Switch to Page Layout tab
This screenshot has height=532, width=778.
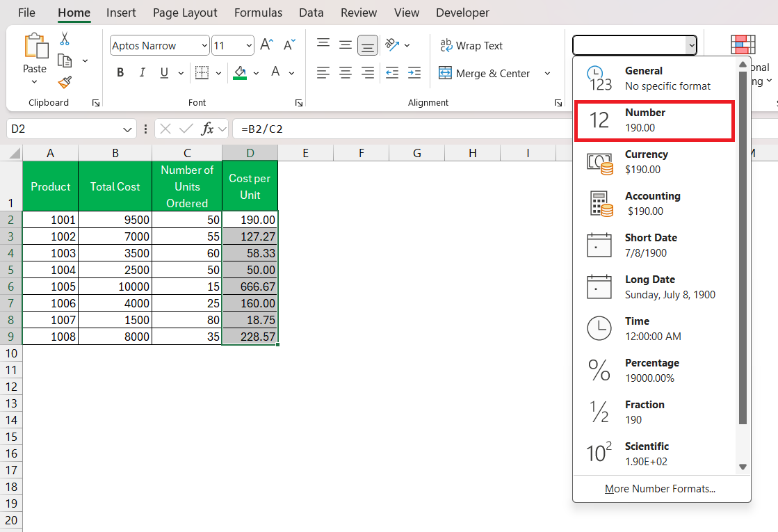tap(185, 13)
